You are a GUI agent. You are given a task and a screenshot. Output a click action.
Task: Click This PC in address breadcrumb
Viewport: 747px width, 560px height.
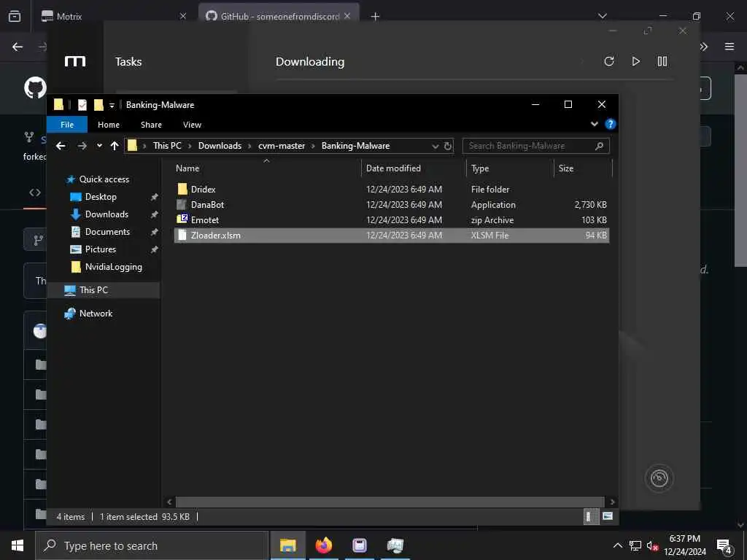167,146
